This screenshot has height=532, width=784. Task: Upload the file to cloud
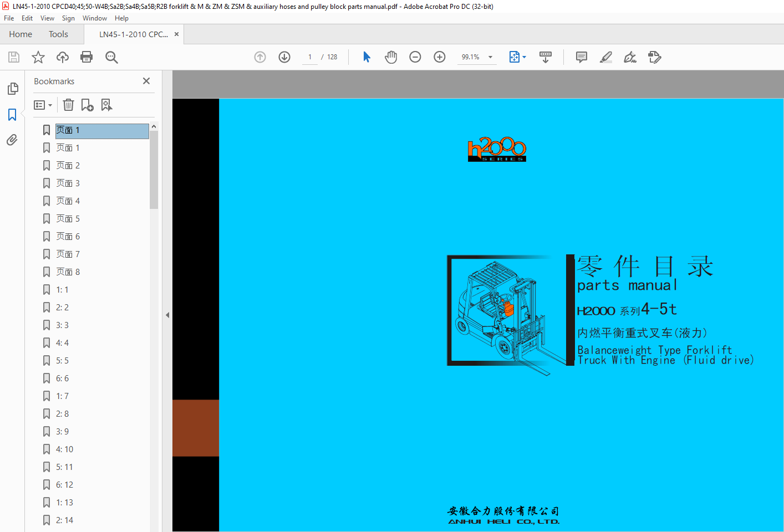[63, 57]
